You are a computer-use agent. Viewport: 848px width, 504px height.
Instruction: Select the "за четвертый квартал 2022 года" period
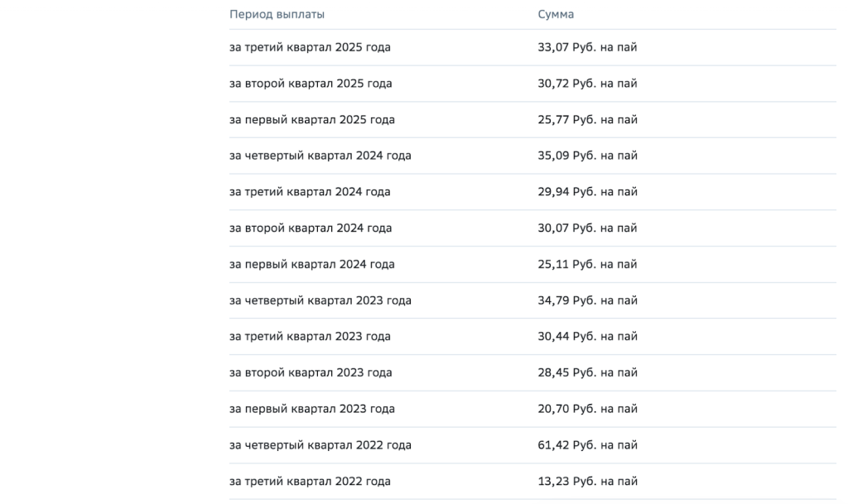coord(320,445)
